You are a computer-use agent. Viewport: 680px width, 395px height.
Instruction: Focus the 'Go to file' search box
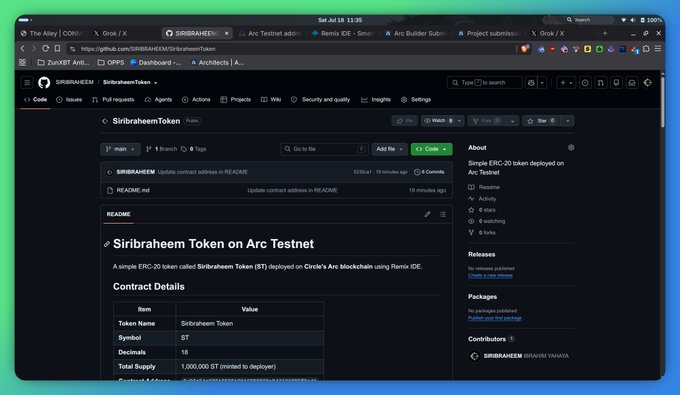click(x=324, y=149)
